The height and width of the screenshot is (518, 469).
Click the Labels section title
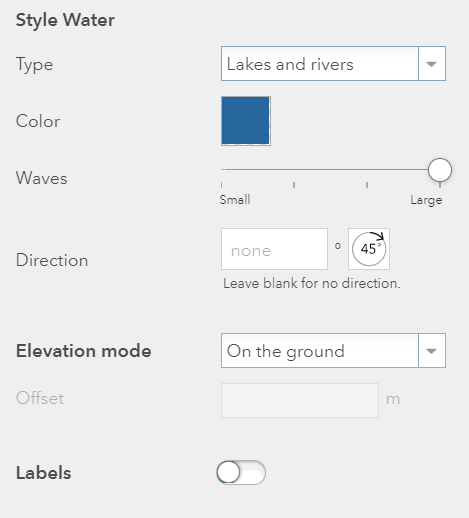[44, 473]
